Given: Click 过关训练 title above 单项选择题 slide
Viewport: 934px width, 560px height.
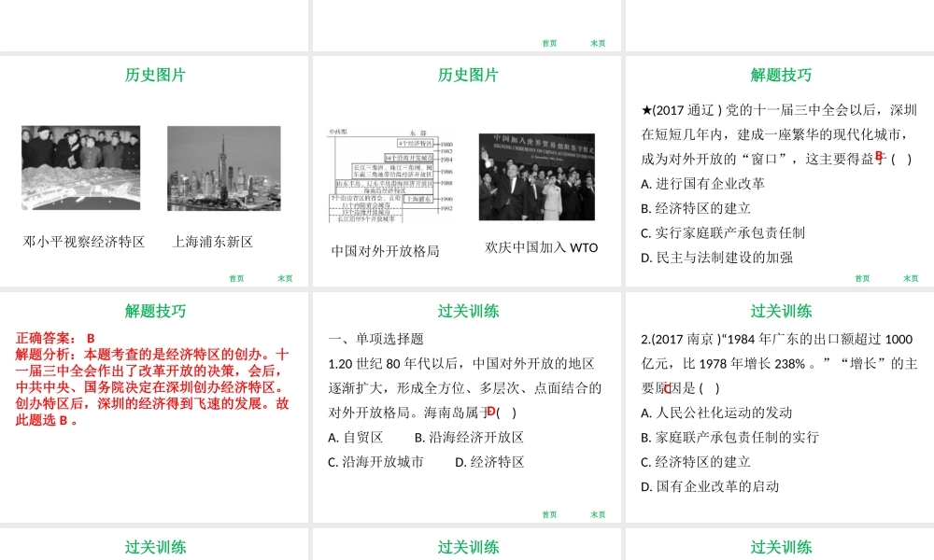Looking at the screenshot, I should click(x=468, y=311).
